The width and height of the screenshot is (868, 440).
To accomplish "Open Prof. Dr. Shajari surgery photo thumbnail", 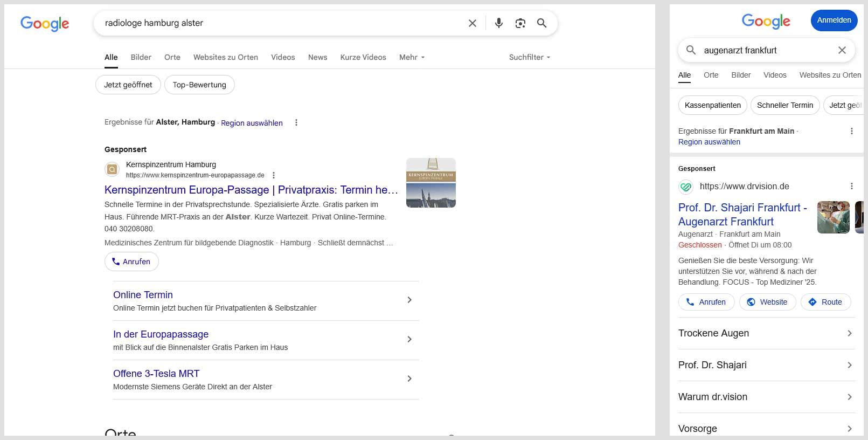I will (x=834, y=217).
